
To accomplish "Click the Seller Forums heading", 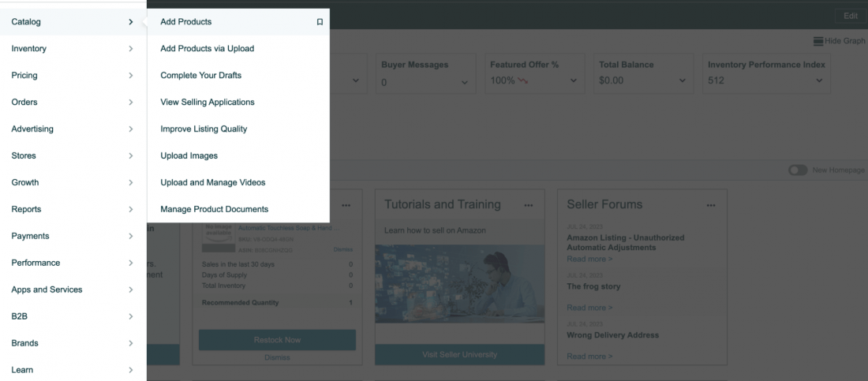I will [604, 205].
